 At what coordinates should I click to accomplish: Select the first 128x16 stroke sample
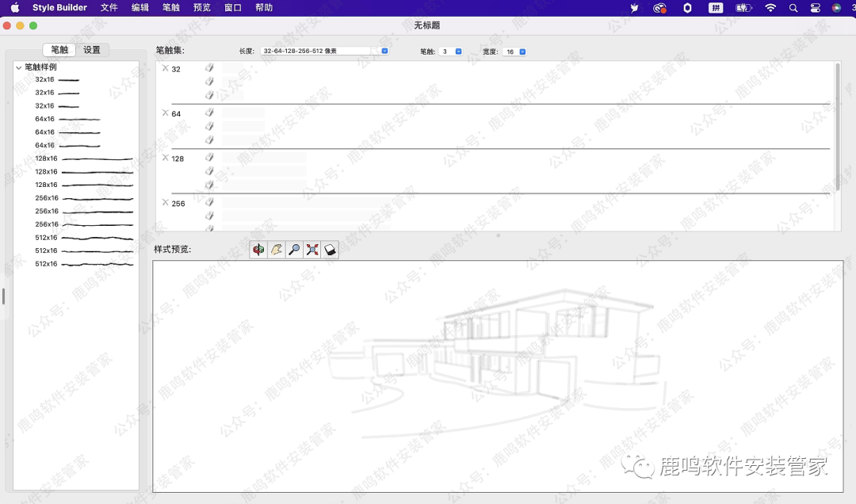point(85,158)
